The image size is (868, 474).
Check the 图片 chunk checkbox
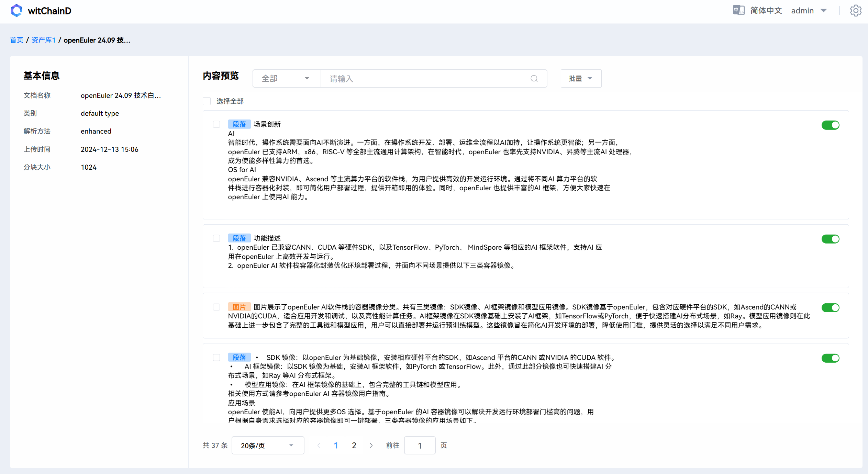[216, 307]
